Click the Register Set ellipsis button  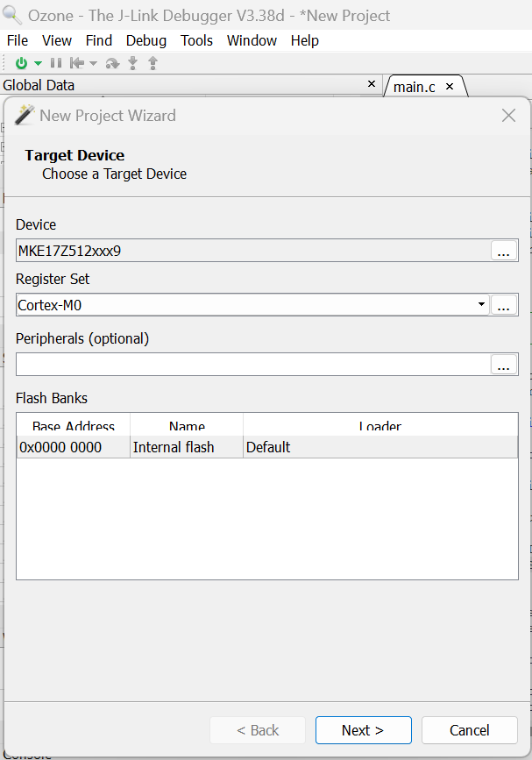click(x=504, y=306)
